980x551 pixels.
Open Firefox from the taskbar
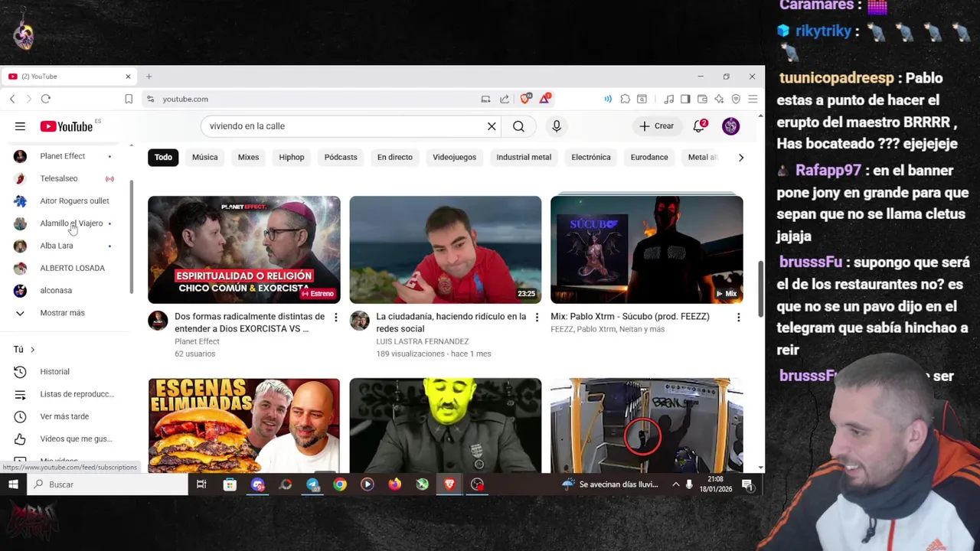tap(394, 484)
